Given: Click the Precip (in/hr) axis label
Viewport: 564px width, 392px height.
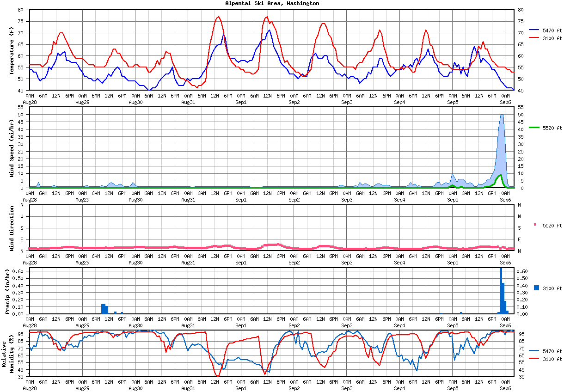Looking at the screenshot, I should [7, 291].
